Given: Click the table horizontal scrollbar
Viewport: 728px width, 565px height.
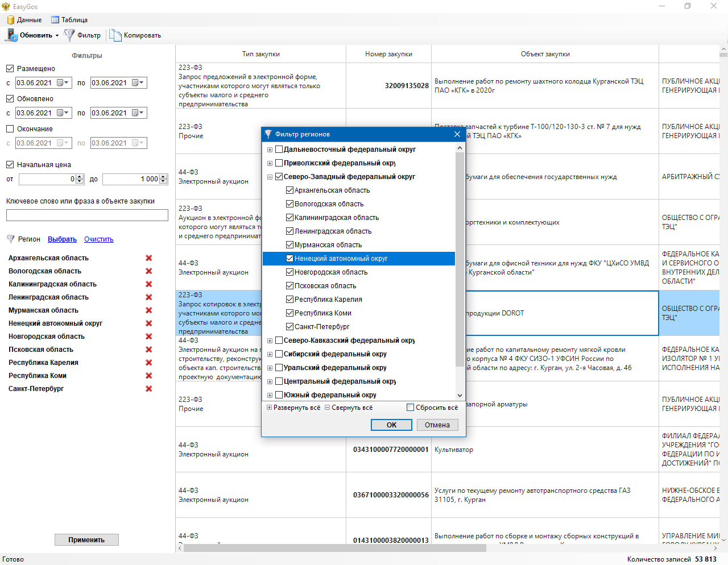Looking at the screenshot, I should coord(335,548).
